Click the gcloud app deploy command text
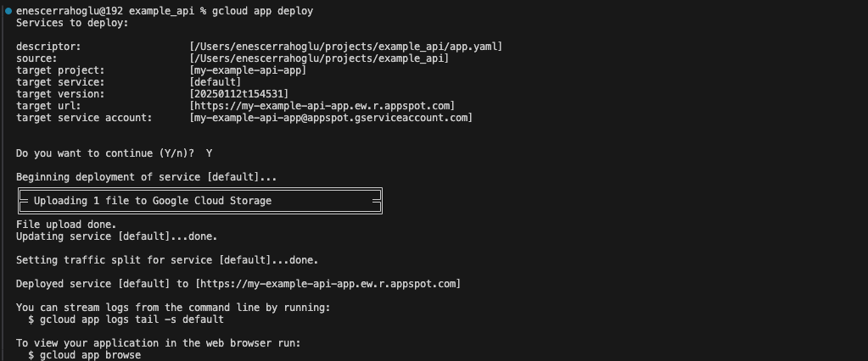This screenshot has height=361, width=868. [262, 11]
